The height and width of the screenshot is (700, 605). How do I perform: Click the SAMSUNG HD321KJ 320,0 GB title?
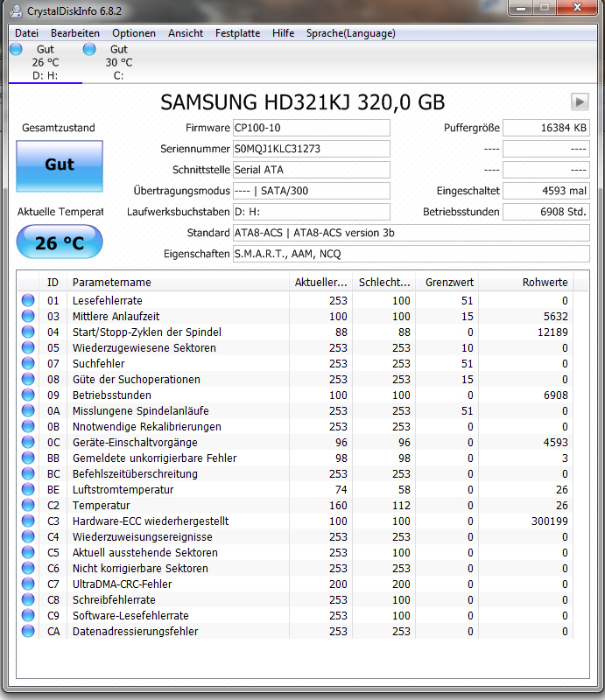tap(303, 102)
